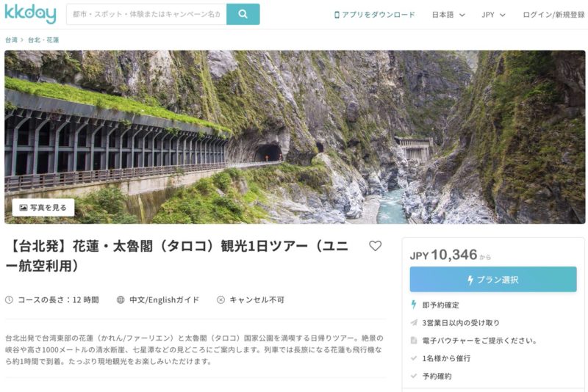Viewport: 588px width, 392px height.
Task: Expand chevron next to JPY
Action: pyautogui.click(x=503, y=15)
